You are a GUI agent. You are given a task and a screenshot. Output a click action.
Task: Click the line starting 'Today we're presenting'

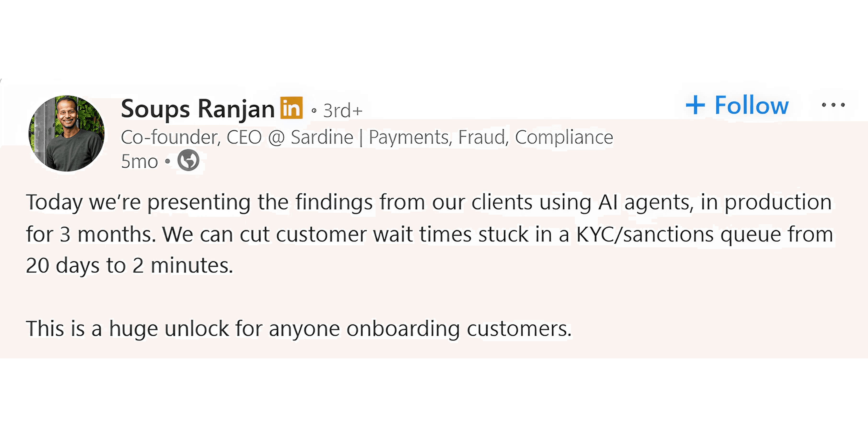tap(428, 202)
